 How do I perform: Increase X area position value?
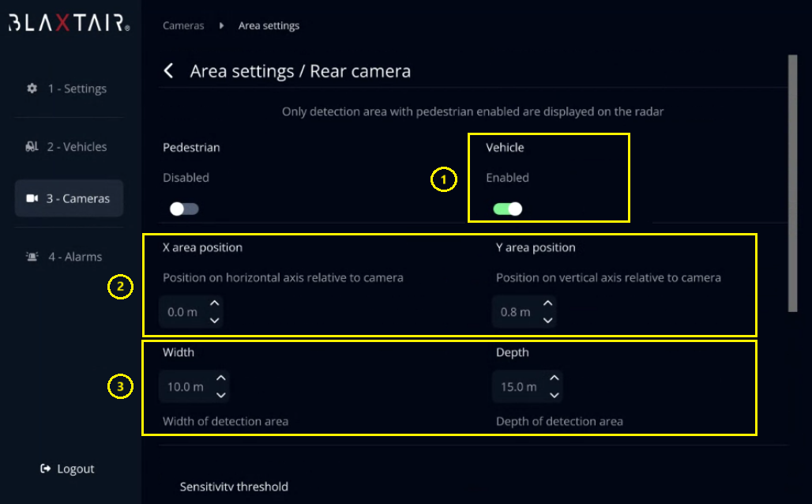tap(214, 303)
